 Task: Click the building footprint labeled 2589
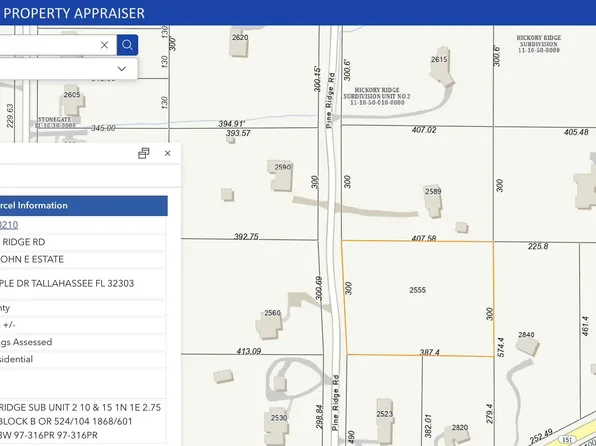(x=433, y=201)
